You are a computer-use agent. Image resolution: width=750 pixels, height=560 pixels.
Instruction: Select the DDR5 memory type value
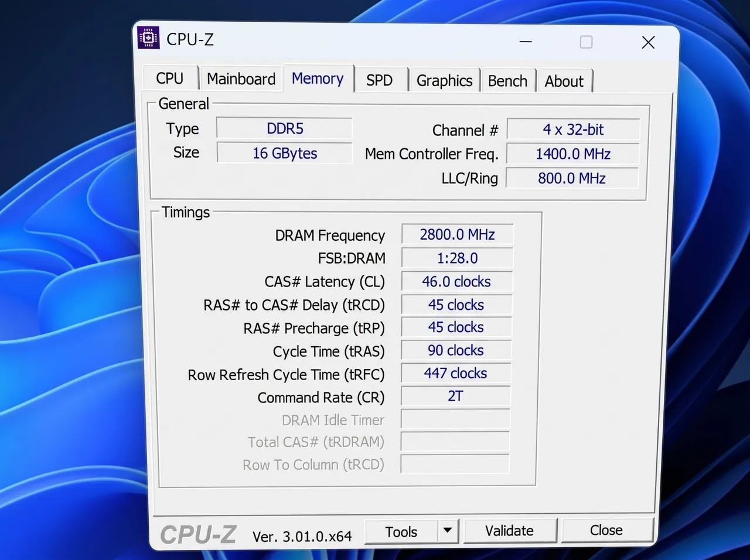point(285,129)
